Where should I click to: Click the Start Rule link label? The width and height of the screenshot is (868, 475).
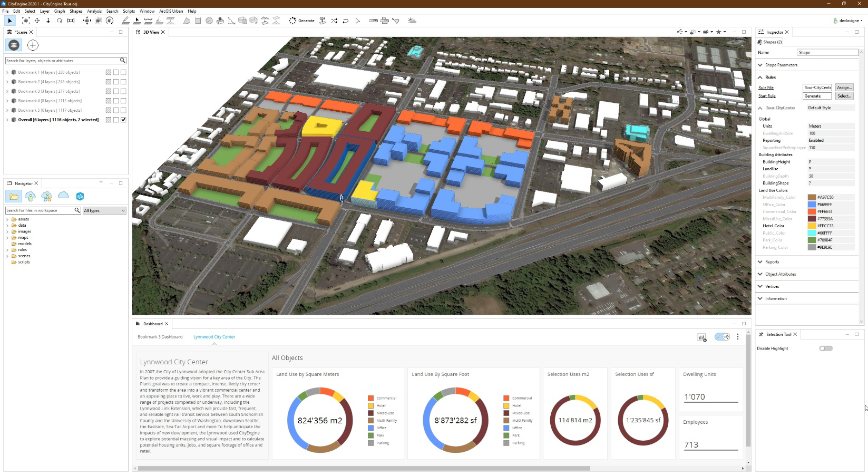pyautogui.click(x=767, y=96)
